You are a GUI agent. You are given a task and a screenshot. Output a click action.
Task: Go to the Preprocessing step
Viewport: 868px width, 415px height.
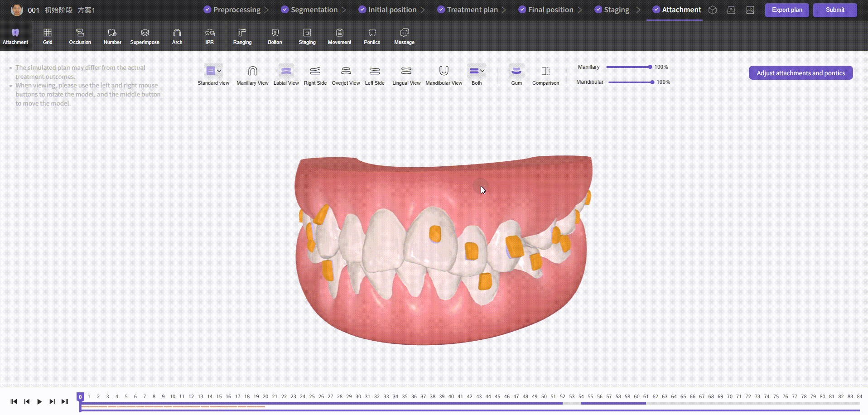232,10
